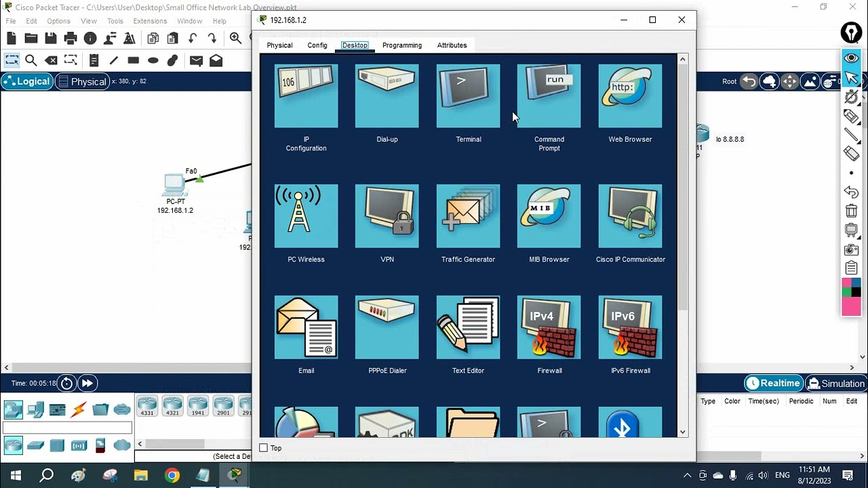Open File Explorer from taskbar
The width and height of the screenshot is (868, 488).
140,475
